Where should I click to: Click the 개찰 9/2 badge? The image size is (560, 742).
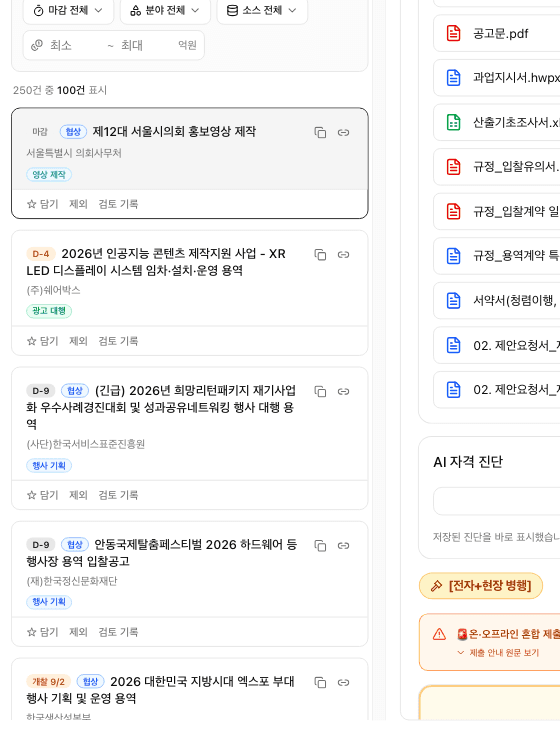(48, 682)
